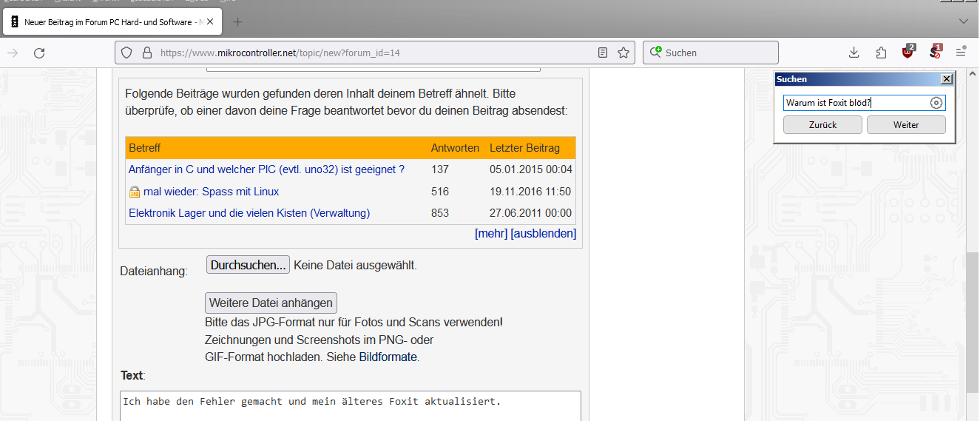Image resolution: width=980 pixels, height=421 pixels.
Task: Show site info via the padlock icon
Action: click(x=146, y=53)
